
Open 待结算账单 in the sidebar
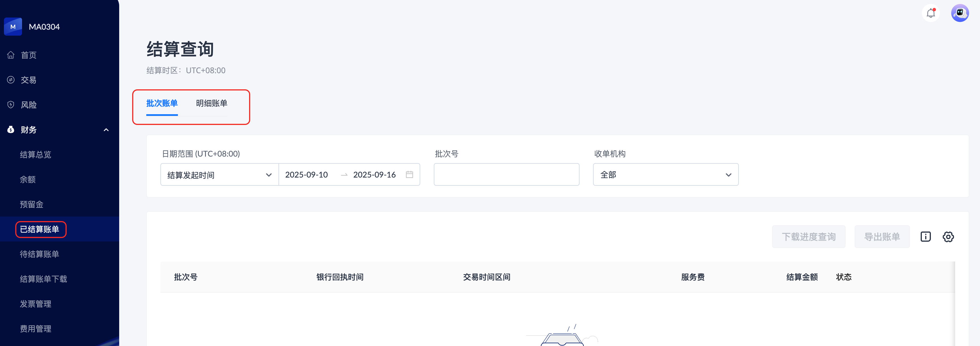[x=39, y=254]
